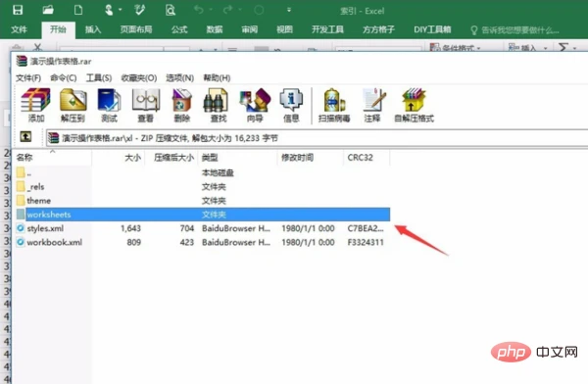Click the Virus Scan (扫描病毒) icon

coord(334,105)
